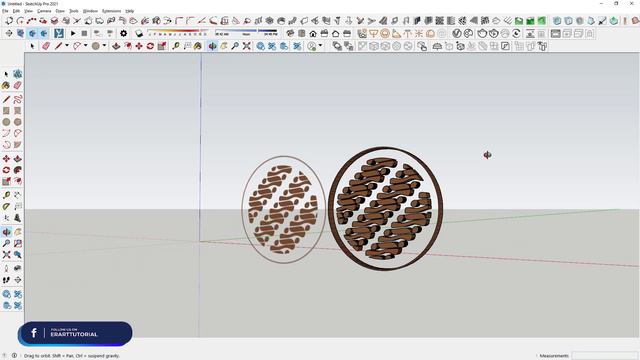Select the Axes tool in left tool set
Image resolution: width=640 pixels, height=360 pixels.
point(6,218)
